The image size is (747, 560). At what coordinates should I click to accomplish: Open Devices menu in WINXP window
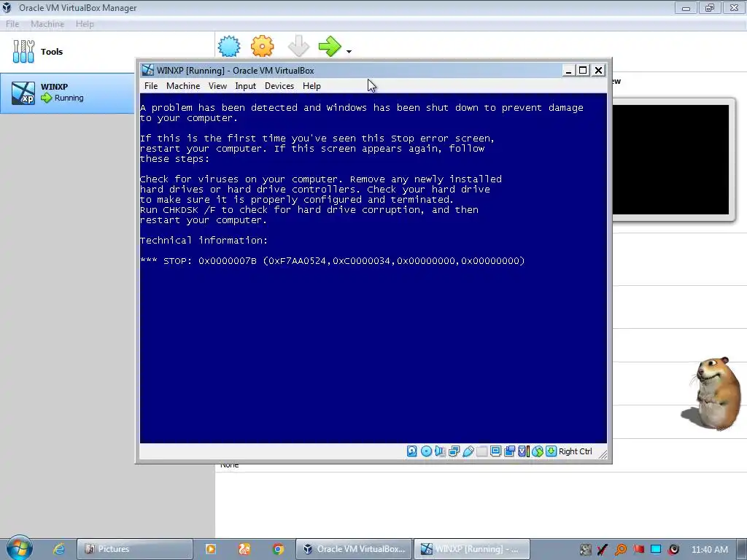tap(279, 86)
